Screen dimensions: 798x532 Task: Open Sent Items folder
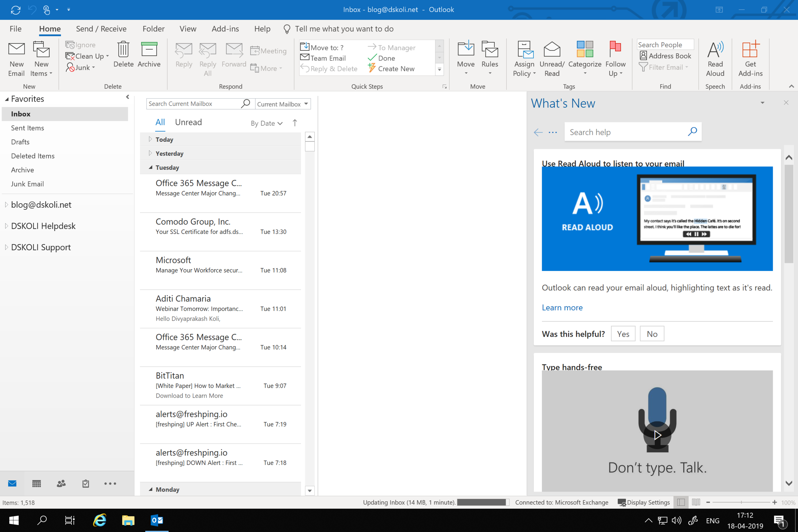coord(27,128)
